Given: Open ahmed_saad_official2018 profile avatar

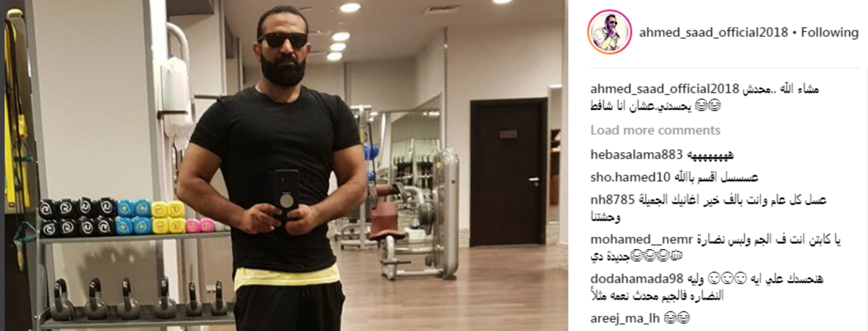Looking at the screenshot, I should pyautogui.click(x=611, y=33).
